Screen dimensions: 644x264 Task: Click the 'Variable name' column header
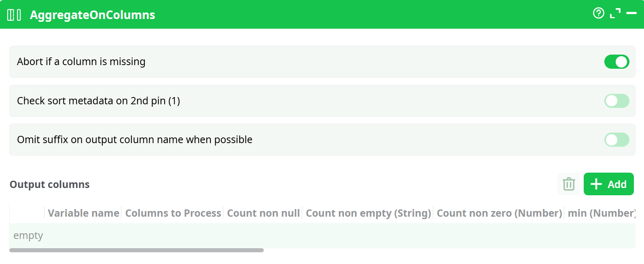83,213
